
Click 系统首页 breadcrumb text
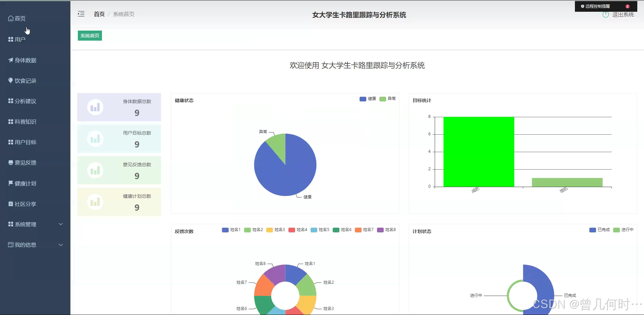click(124, 14)
